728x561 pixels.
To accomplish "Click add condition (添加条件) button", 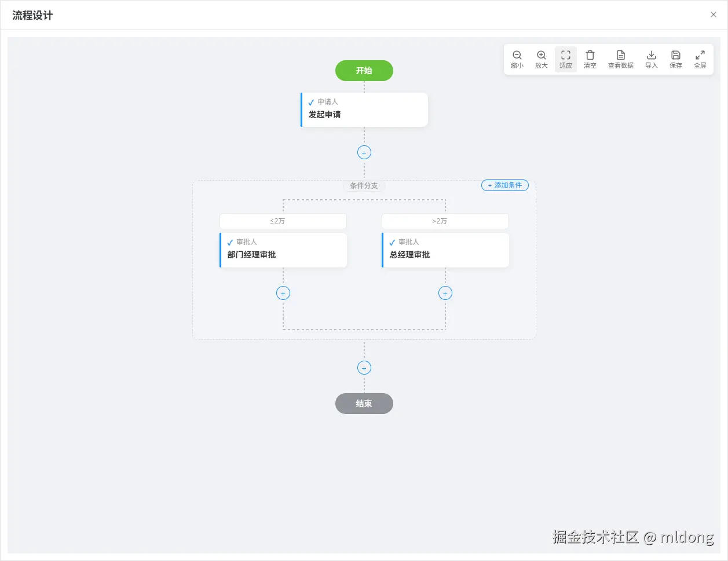I will click(x=505, y=185).
